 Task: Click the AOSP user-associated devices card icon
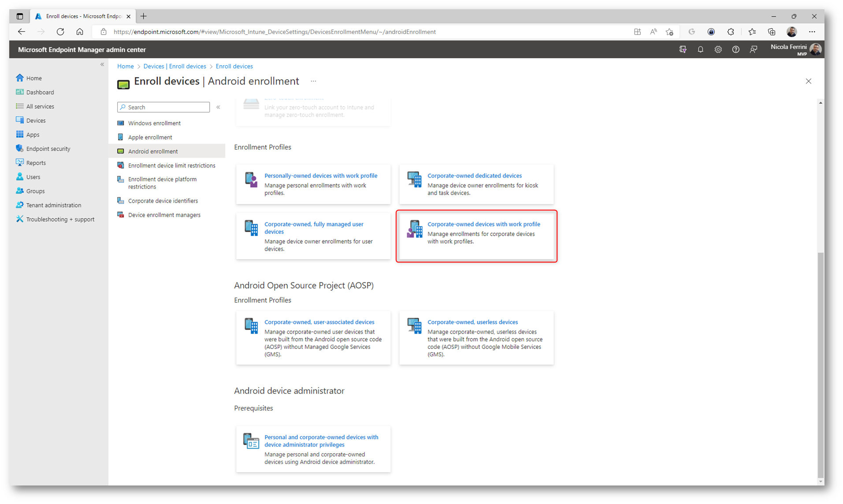tap(251, 326)
